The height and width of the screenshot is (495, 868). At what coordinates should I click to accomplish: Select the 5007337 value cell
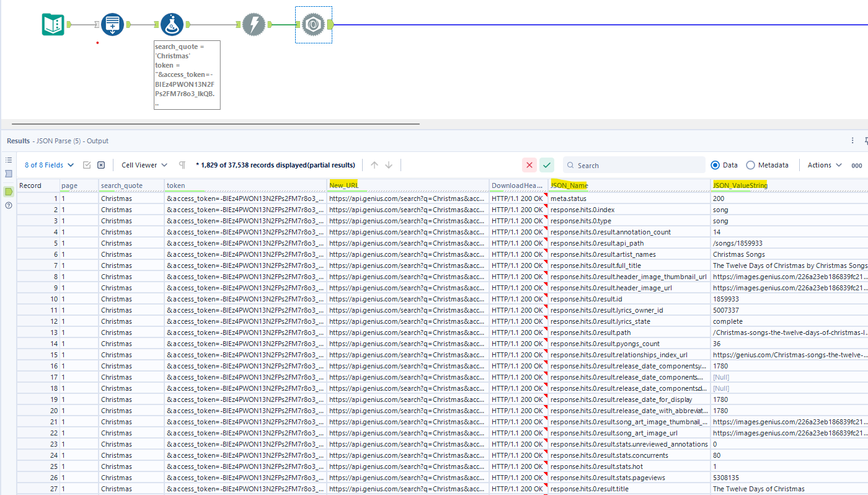(x=790, y=310)
